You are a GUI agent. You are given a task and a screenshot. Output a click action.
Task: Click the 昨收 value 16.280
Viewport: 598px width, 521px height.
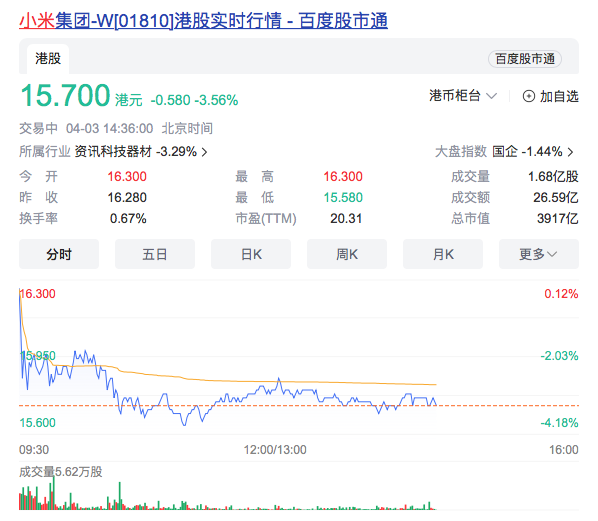(x=127, y=198)
